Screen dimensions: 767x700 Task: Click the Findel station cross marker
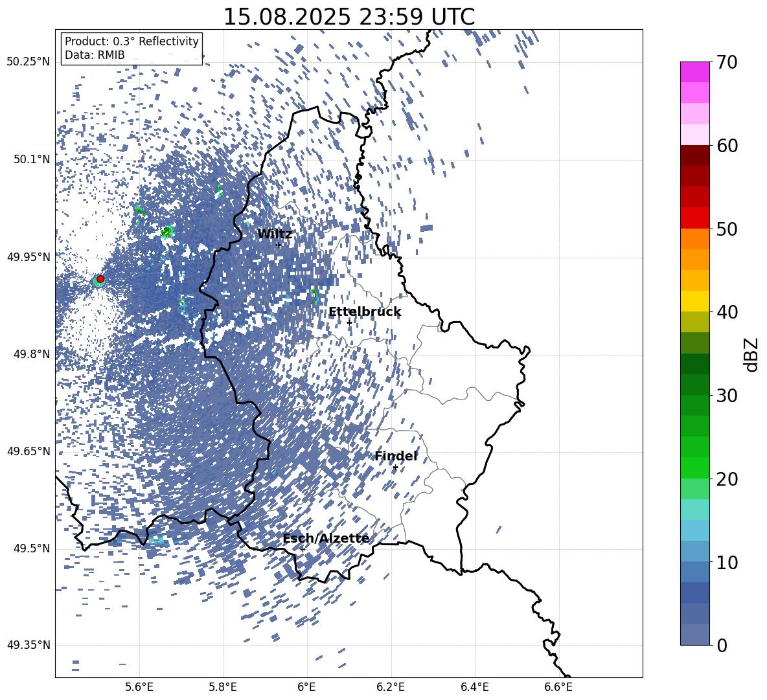point(395,468)
